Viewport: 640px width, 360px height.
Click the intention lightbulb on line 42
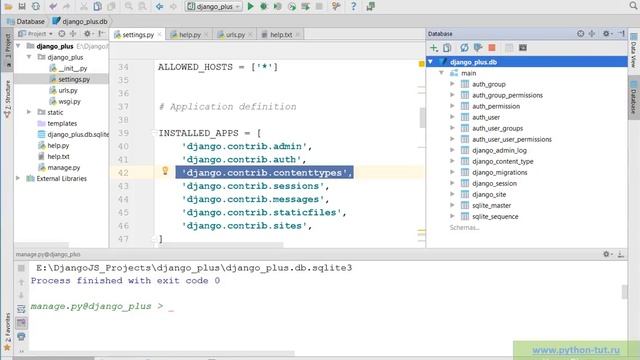[165, 171]
